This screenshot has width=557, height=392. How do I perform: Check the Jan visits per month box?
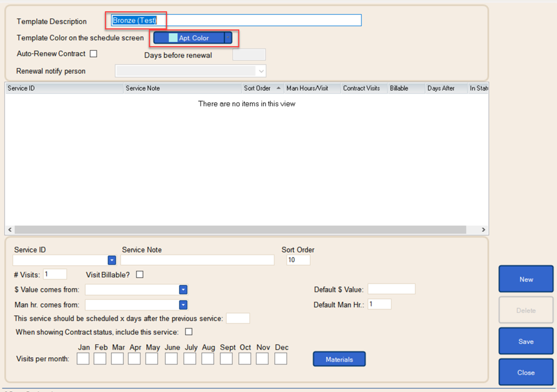coord(83,358)
